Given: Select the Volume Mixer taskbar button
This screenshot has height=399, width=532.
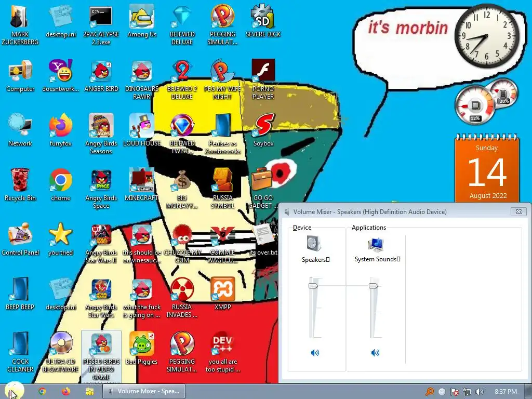Looking at the screenshot, I should click(144, 391).
